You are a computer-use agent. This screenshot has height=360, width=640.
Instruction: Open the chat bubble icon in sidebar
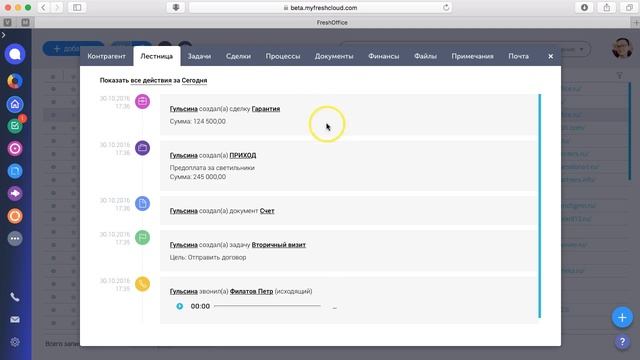[x=15, y=54]
